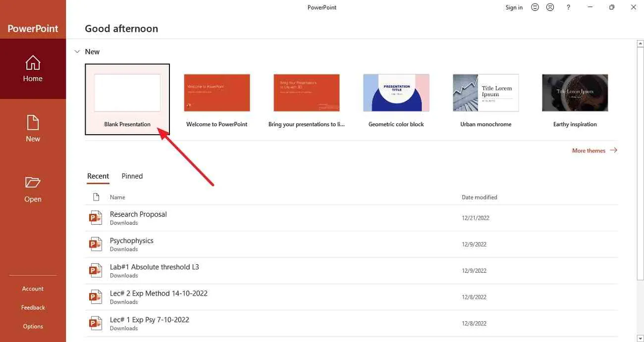Image resolution: width=644 pixels, height=342 pixels.
Task: Click Lab#1 Absolute threshold L3 file icon
Action: [95, 270]
